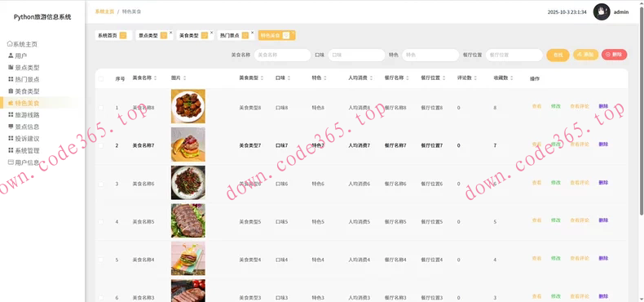Screen dimensions: 644x302
Task: Sort table by 餐厅位置 column arrows
Action: (444, 78)
